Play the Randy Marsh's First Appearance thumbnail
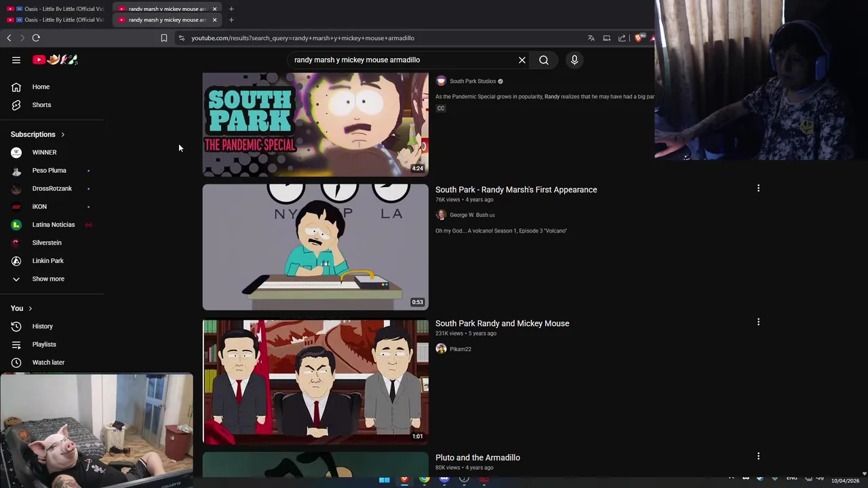This screenshot has height=488, width=868. coord(315,247)
